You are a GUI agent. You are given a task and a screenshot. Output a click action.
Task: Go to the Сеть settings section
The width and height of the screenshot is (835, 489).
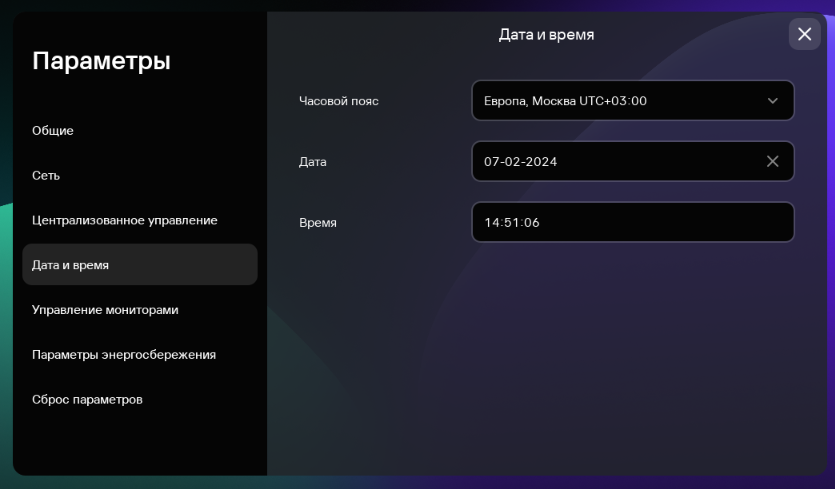click(x=46, y=175)
